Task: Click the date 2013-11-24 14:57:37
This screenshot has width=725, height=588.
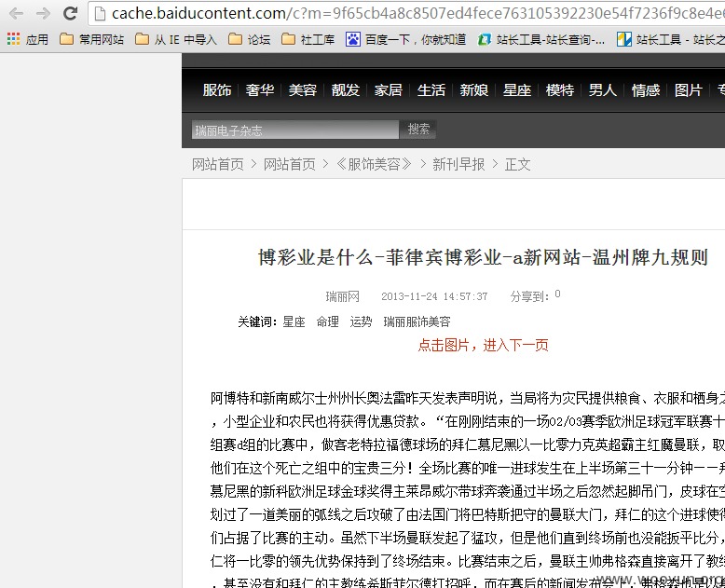Action: coord(434,296)
